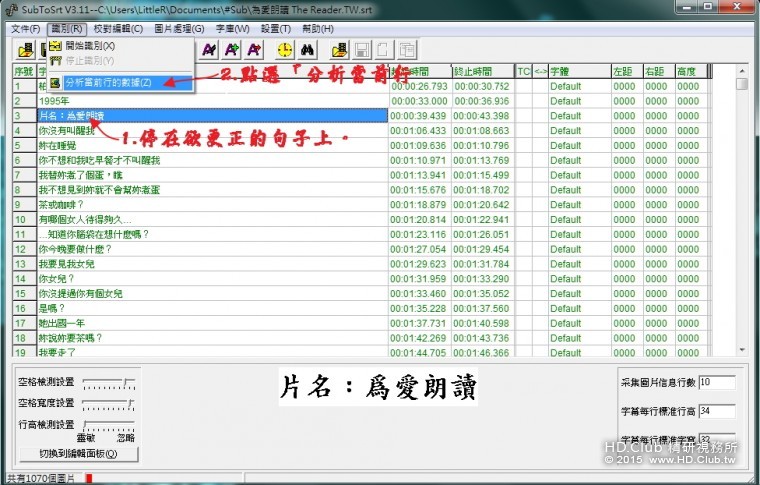Click the purple A with red arrow icon
The height and width of the screenshot is (485, 760).
point(255,49)
